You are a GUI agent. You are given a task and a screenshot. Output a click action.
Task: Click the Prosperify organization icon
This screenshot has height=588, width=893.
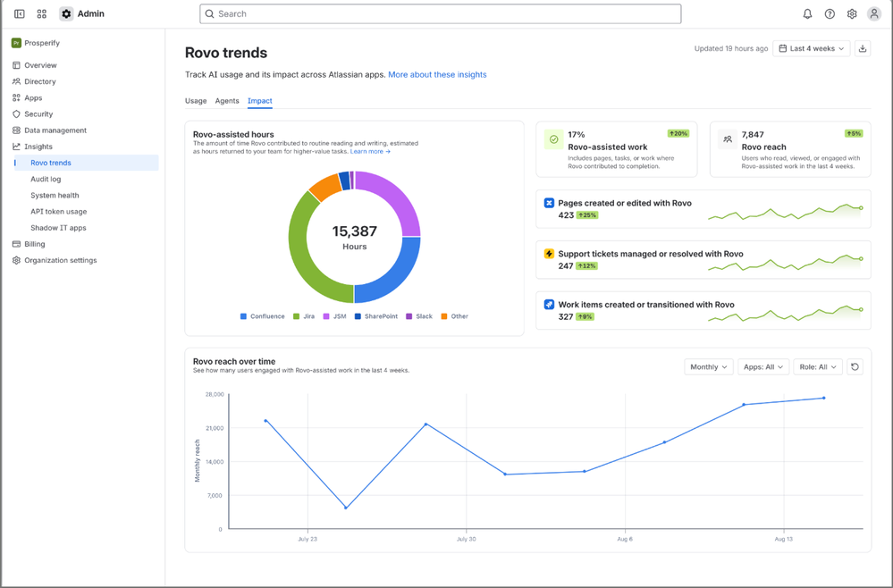(x=16, y=43)
